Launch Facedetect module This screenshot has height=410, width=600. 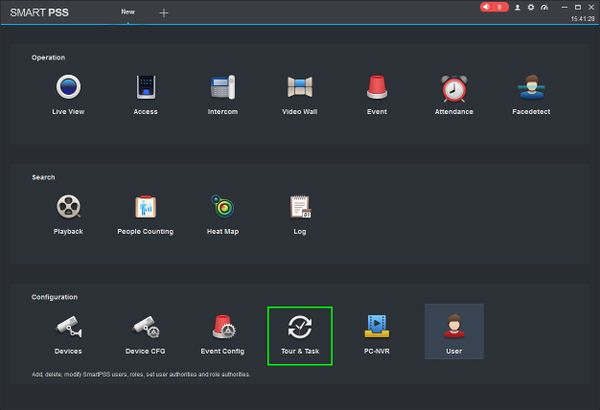(x=531, y=89)
